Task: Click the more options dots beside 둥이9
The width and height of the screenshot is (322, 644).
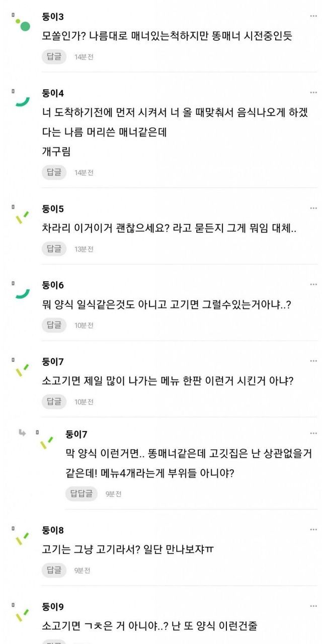Action: (313, 606)
